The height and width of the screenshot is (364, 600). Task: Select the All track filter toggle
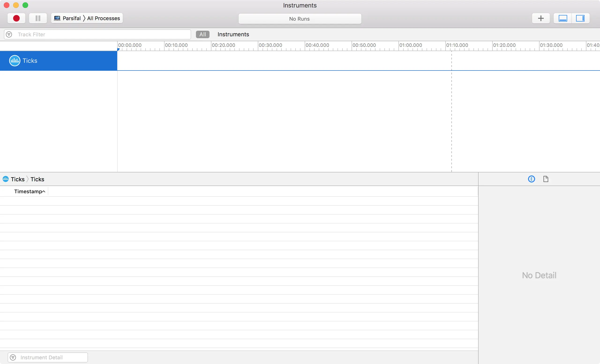[202, 34]
